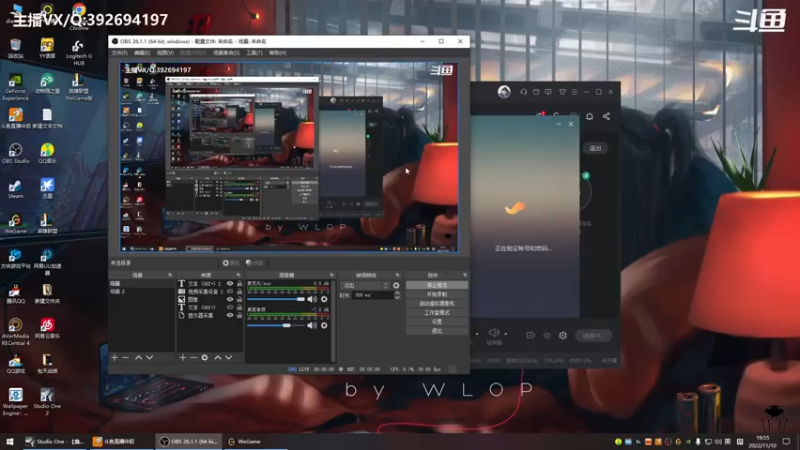Pop out the 场景 dock panel
Screen dimensions: 800x450
pos(170,275)
